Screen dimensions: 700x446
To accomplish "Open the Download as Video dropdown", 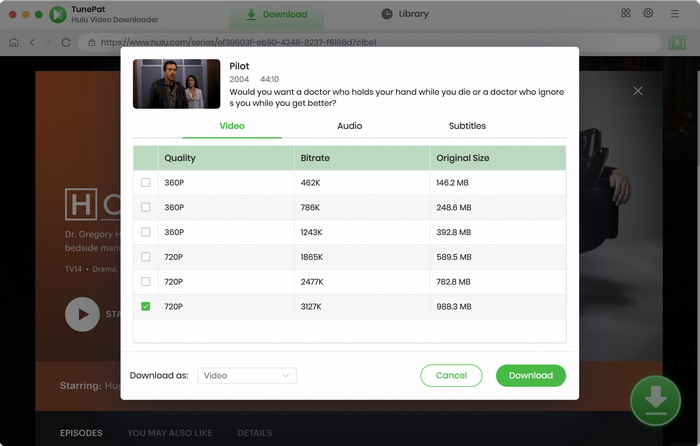I will click(x=246, y=375).
